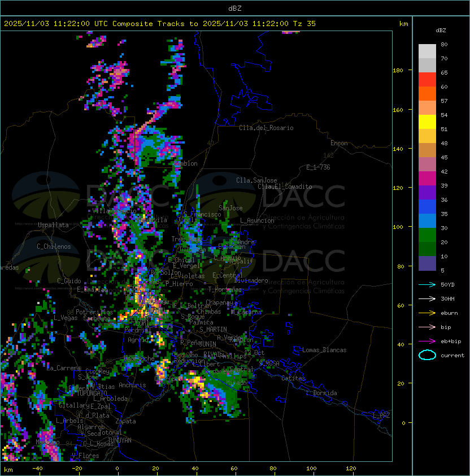Click the -40 km tick on bottom axis

click(37, 469)
